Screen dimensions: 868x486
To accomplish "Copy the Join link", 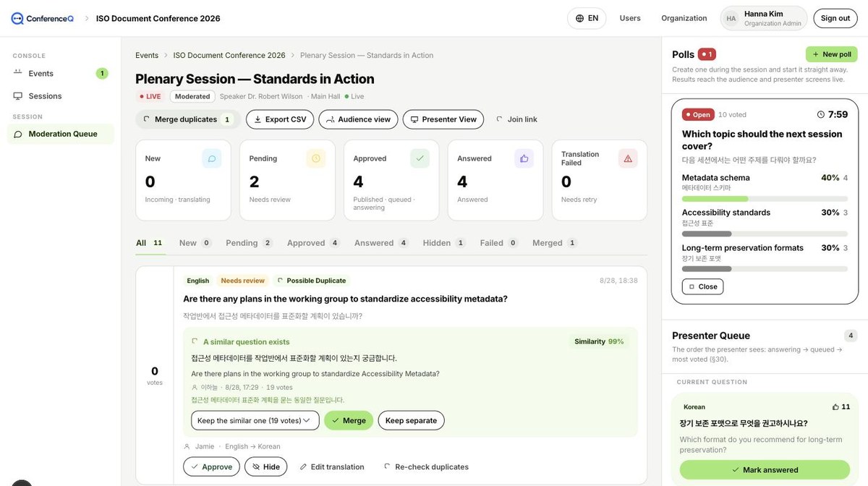I will 516,119.
